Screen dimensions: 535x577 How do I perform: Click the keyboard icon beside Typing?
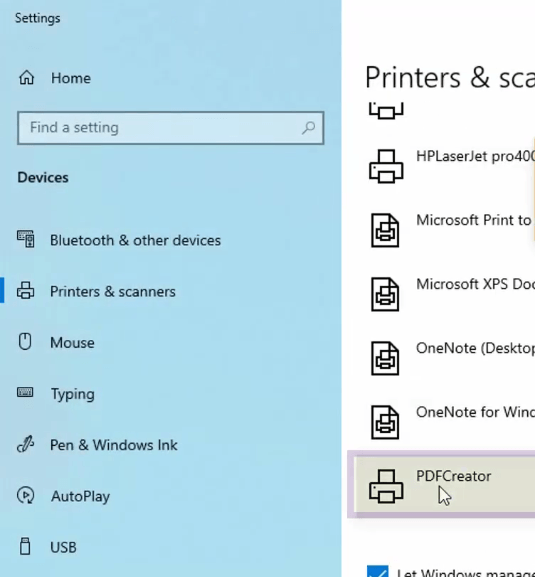coord(25,392)
